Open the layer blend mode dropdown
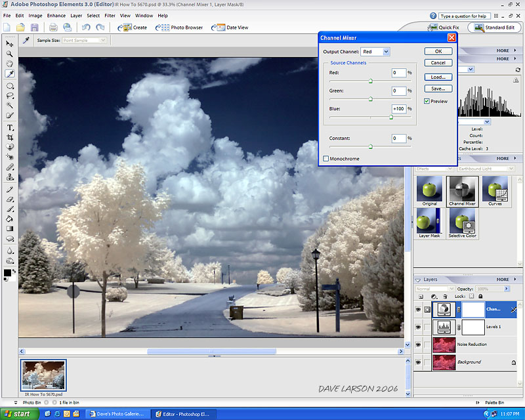Screen dimensions: 525x420 [x=435, y=289]
